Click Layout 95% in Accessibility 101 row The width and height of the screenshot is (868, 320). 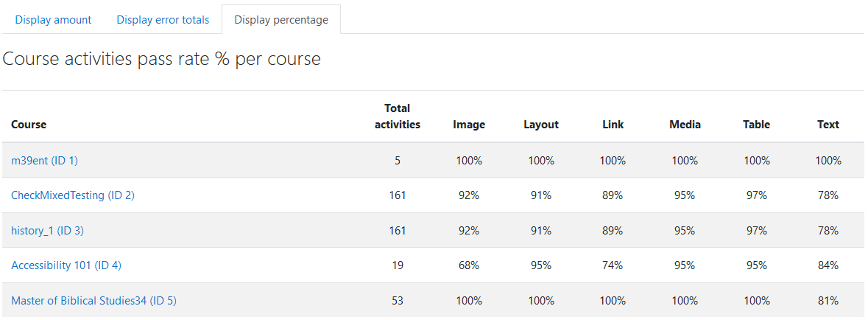pos(541,265)
